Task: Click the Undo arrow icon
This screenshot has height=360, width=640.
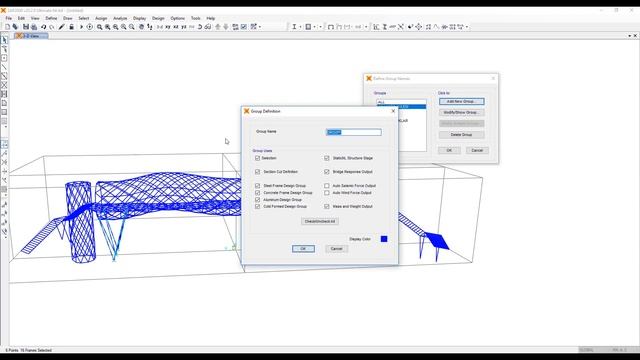Action: 43,27
